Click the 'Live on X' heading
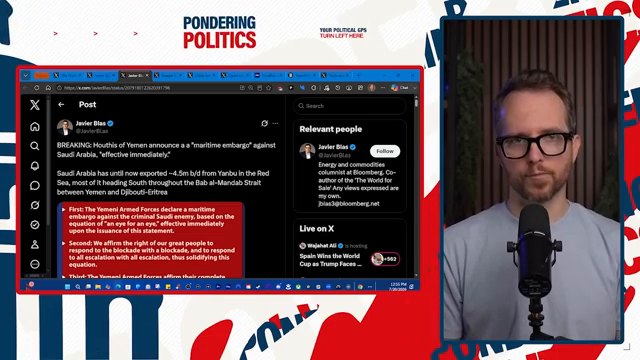Screen dimensions: 640x360 point(317,229)
